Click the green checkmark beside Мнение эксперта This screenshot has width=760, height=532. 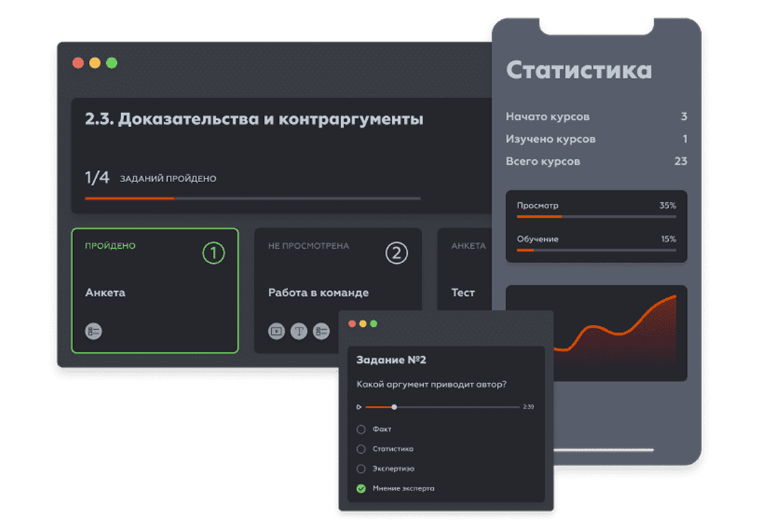pos(360,488)
